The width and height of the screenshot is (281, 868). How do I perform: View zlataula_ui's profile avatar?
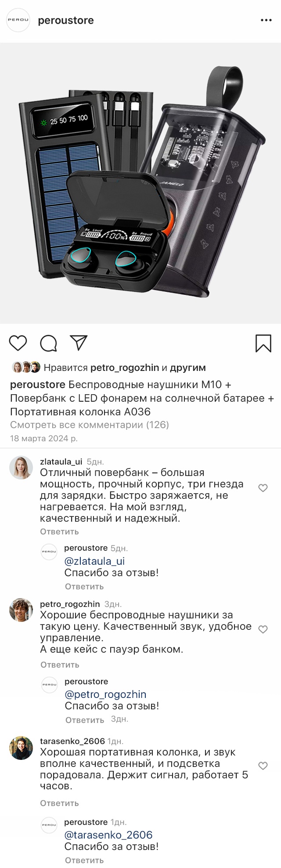coord(21,468)
